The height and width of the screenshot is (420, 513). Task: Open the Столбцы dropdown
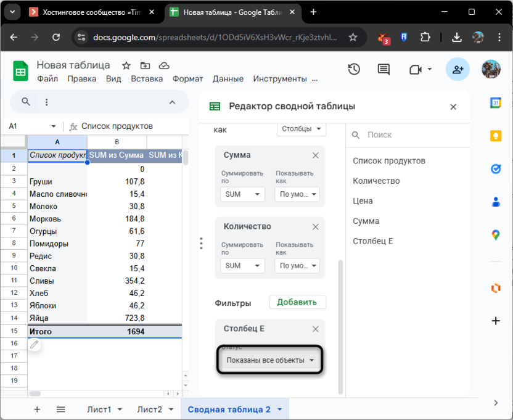tap(302, 129)
